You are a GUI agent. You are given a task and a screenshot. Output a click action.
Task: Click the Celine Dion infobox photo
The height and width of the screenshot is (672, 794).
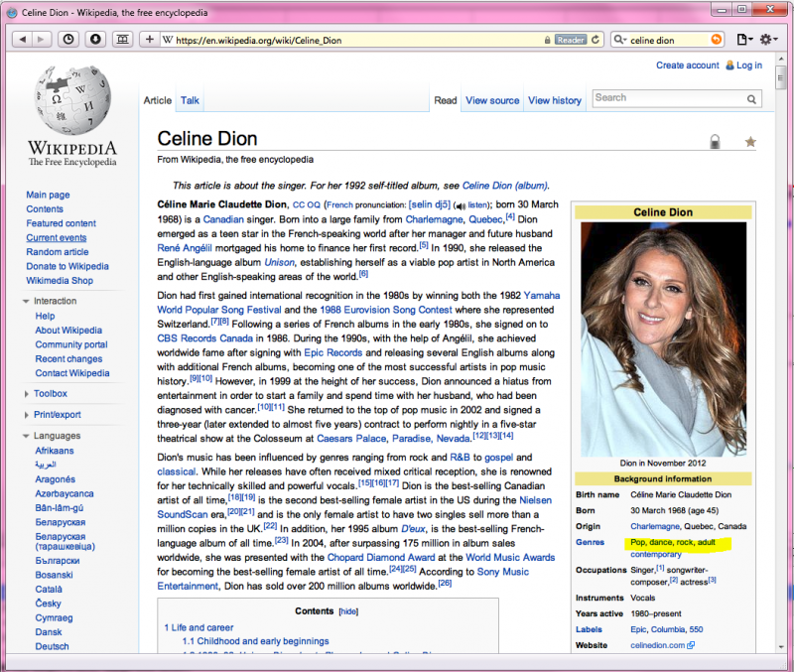point(663,339)
